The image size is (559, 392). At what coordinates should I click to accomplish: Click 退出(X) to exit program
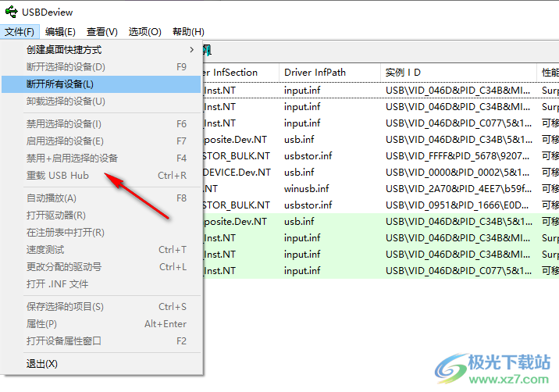pyautogui.click(x=101, y=363)
